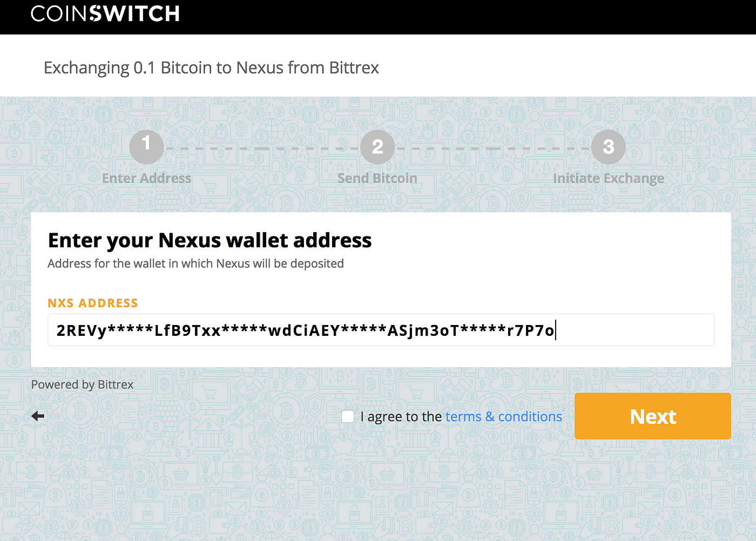Click the NXS ADDRESS label
Screen dimensions: 756x541
pyautogui.click(x=92, y=303)
